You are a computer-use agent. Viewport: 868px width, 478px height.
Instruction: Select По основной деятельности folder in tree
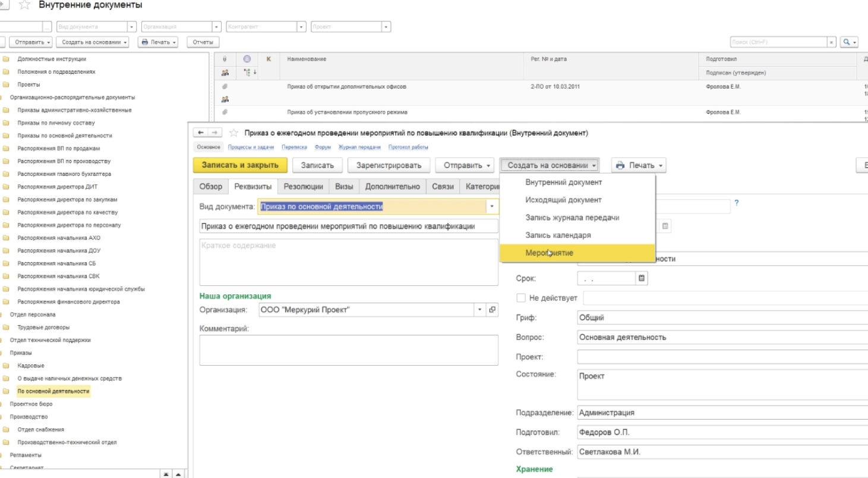tap(53, 391)
